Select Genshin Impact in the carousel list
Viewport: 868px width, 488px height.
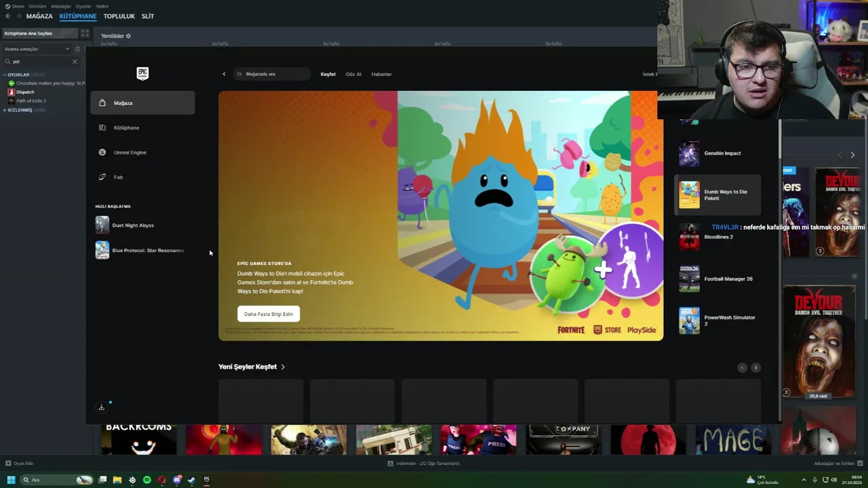coord(717,153)
